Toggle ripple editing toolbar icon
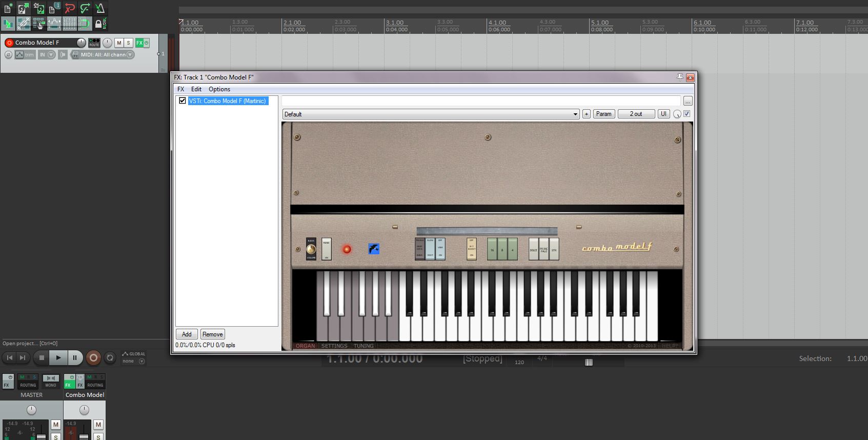The image size is (868, 440). 38,23
